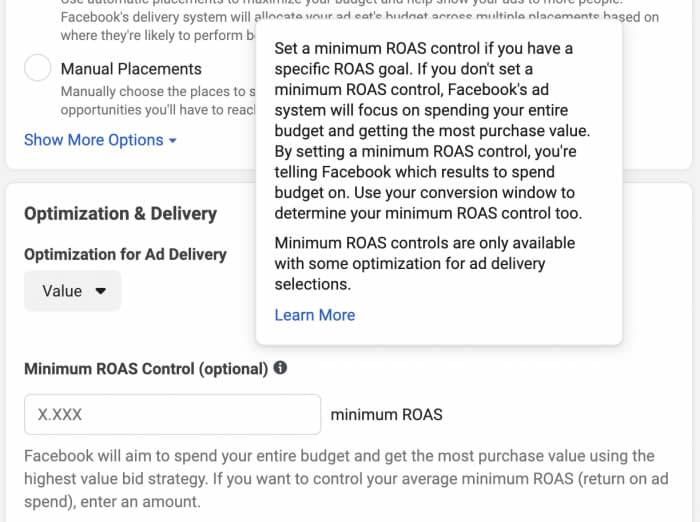Screen dimensions: 700x522
Task: Follow the Learn More link in tooltip
Action: pos(315,315)
